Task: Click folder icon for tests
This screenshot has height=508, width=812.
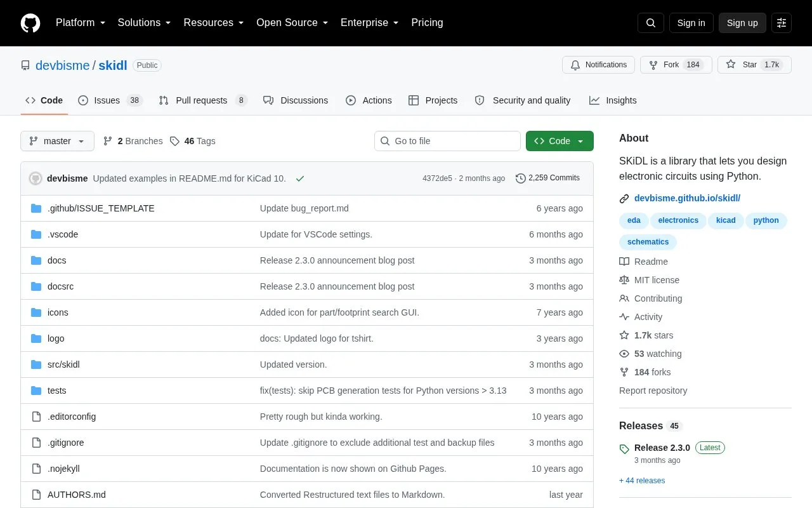Action: pyautogui.click(x=36, y=391)
